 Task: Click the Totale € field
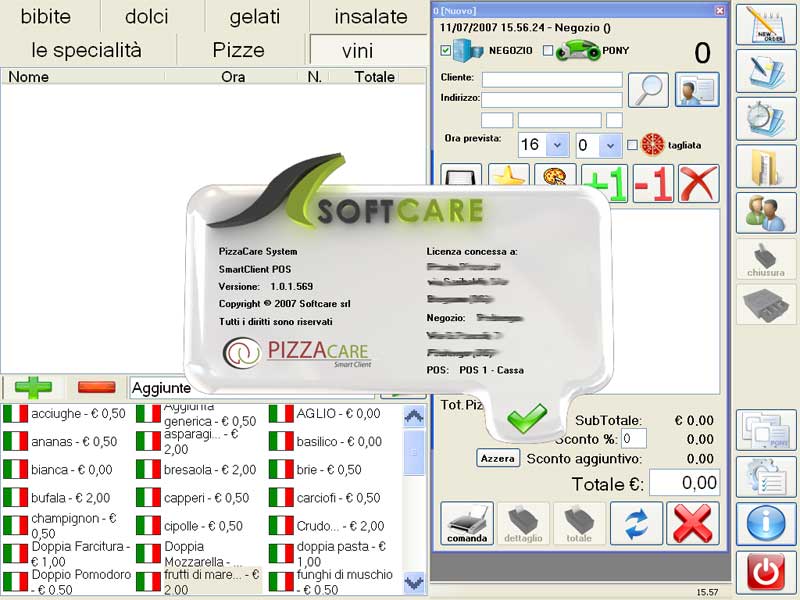tap(684, 483)
